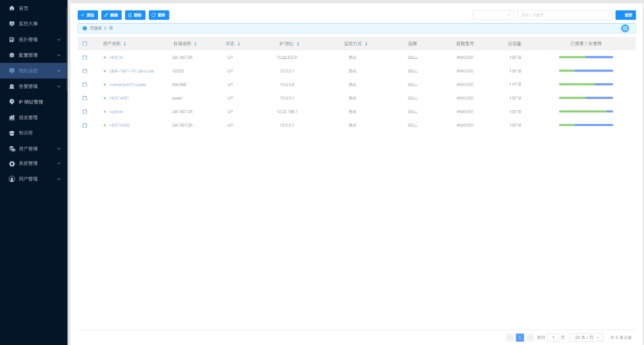Open the search filter dropdown

(493, 15)
